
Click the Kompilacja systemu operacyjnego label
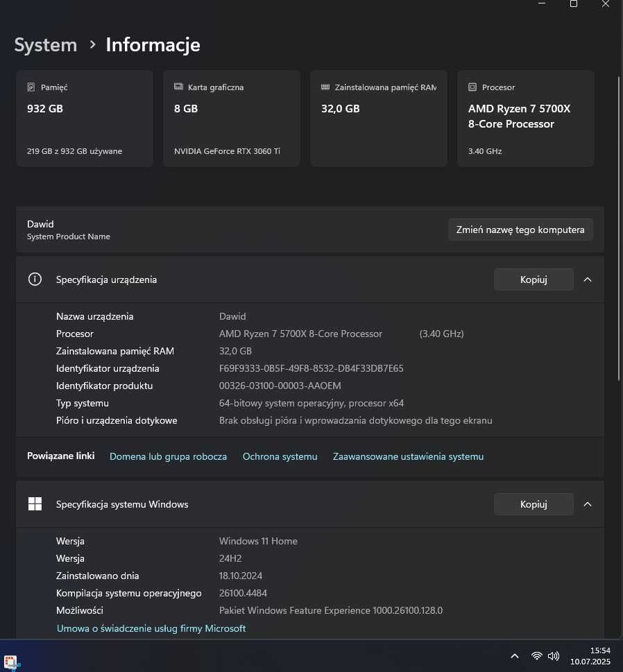click(128, 593)
